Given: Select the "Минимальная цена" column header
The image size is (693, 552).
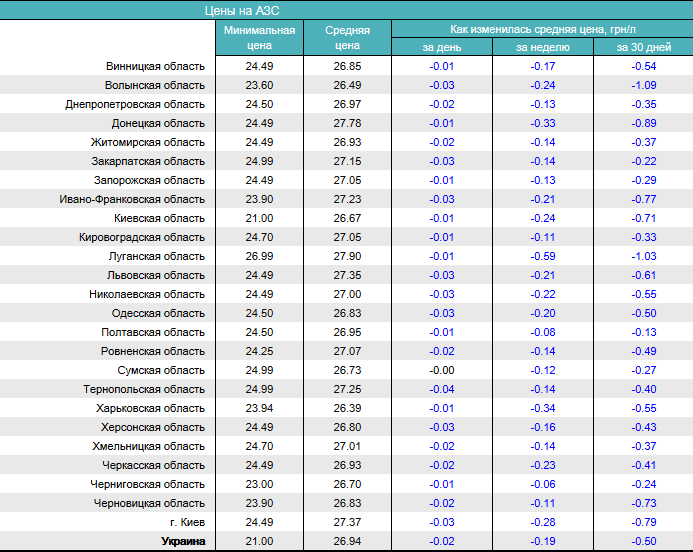Looking at the screenshot, I should click(259, 37).
